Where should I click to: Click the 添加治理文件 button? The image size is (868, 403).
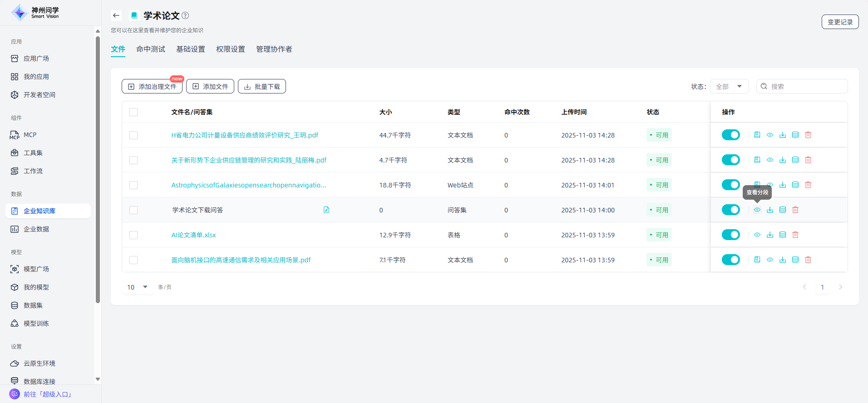[x=152, y=86]
